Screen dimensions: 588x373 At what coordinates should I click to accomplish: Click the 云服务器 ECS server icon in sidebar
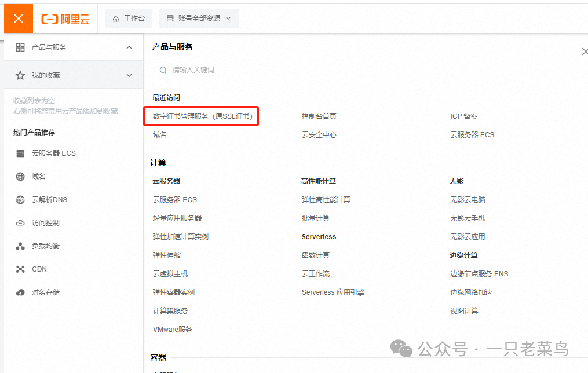pos(20,153)
